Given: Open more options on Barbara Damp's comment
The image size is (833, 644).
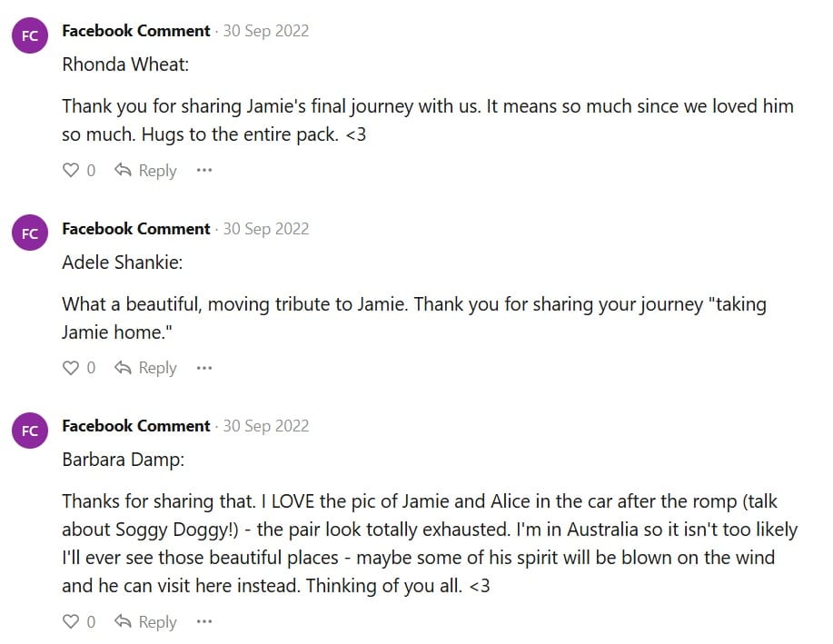Looking at the screenshot, I should click(x=204, y=622).
